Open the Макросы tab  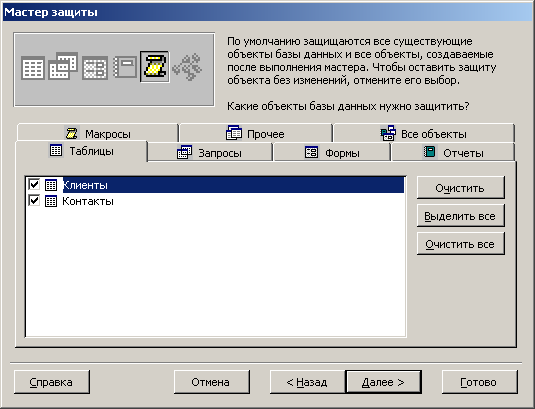(x=98, y=133)
